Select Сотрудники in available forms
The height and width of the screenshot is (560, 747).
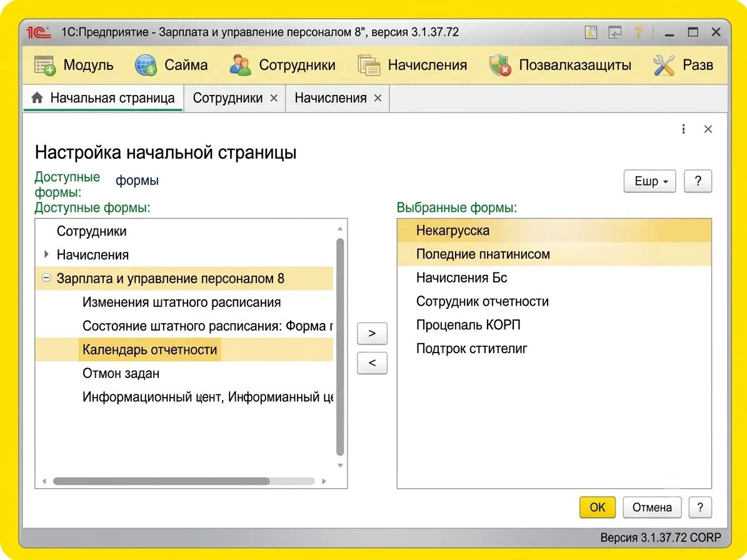pyautogui.click(x=184, y=231)
